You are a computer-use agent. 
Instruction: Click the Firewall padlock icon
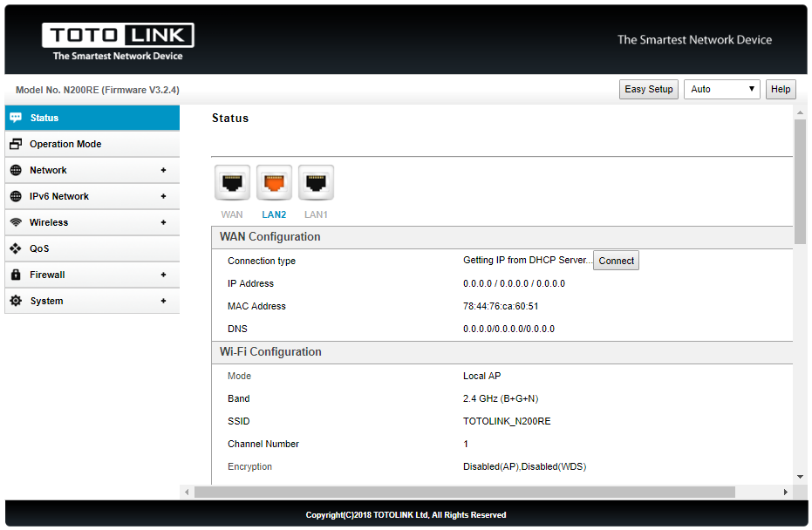[16, 275]
